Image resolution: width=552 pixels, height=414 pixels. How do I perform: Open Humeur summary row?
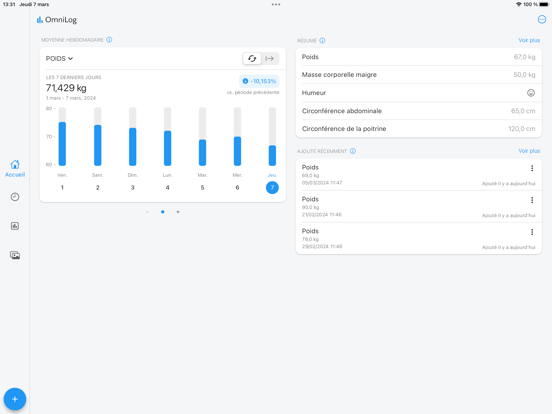click(x=419, y=93)
